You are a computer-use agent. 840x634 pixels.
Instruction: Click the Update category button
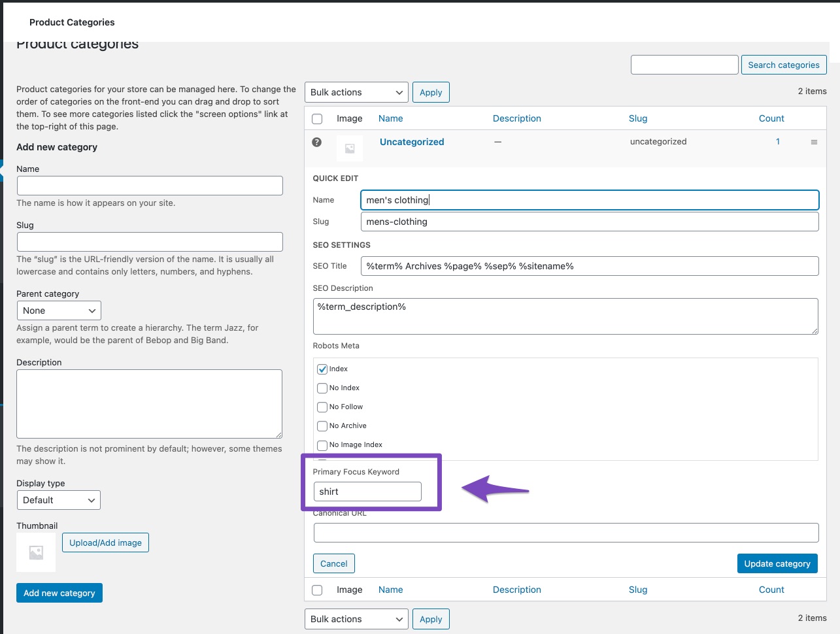coord(777,563)
